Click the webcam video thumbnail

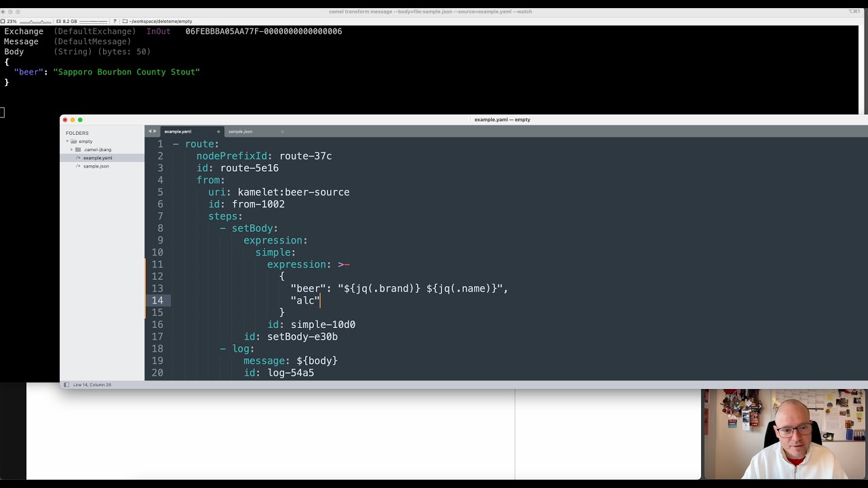pos(785,434)
